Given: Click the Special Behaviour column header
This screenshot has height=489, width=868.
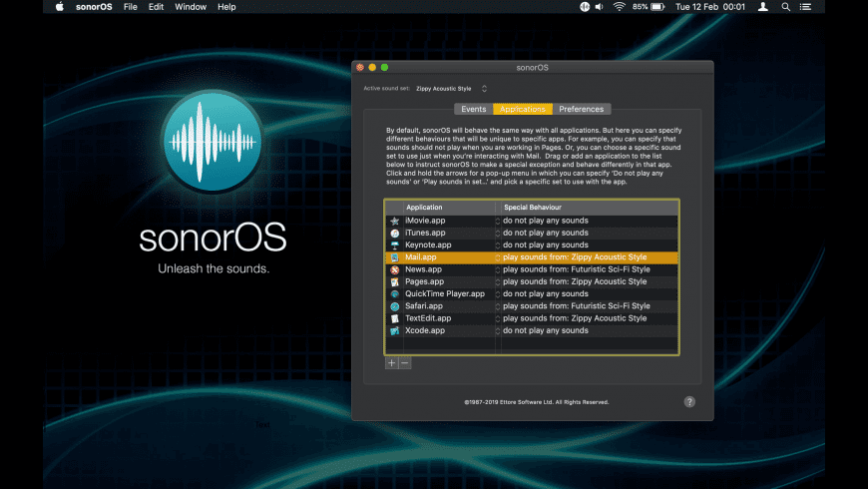Looking at the screenshot, I should click(588, 208).
